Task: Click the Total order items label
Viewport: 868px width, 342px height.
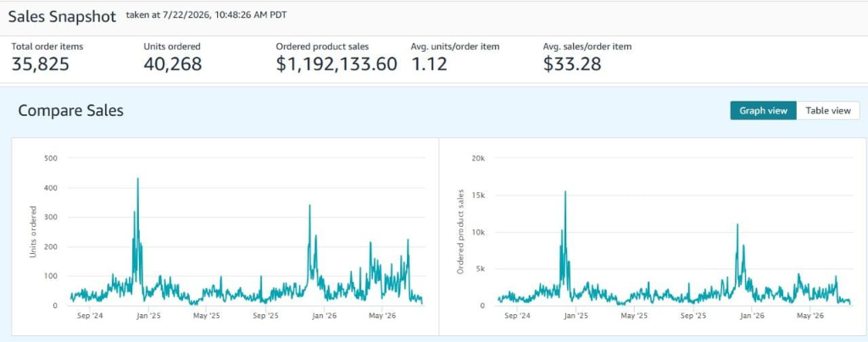Action: coord(47,47)
